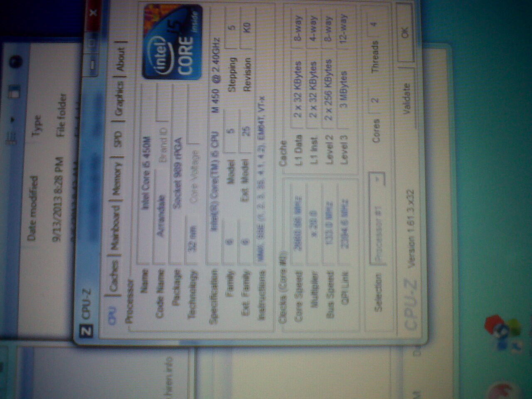Image resolution: width=532 pixels, height=399 pixels.
Task: Select the SPD tab
Action: tap(118, 139)
